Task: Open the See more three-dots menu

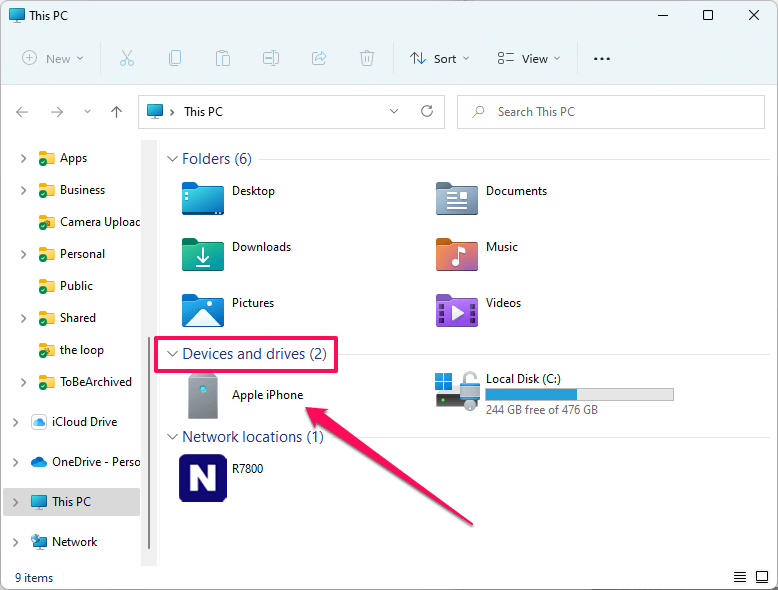Action: pyautogui.click(x=601, y=59)
